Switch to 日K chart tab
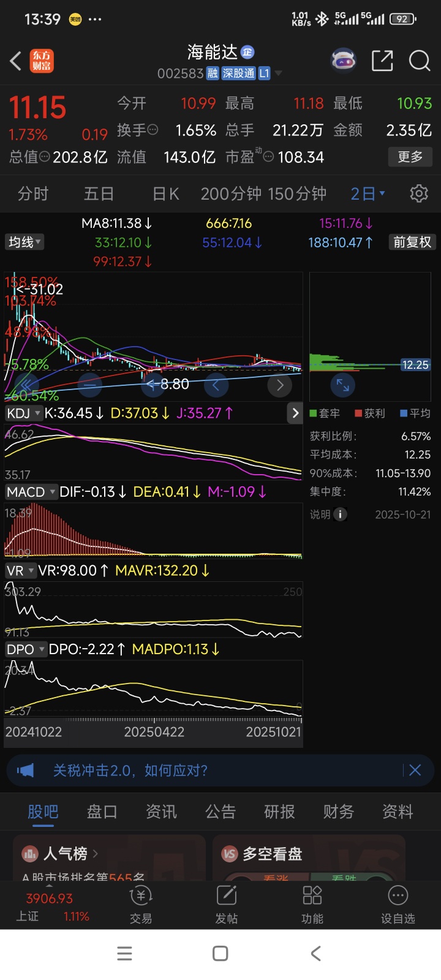The image size is (441, 980). coord(165,194)
